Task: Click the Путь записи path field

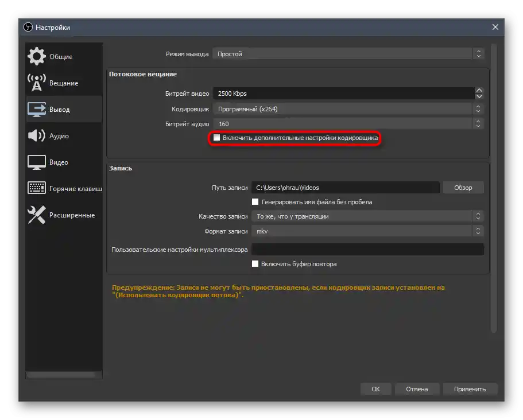Action: [x=346, y=188]
